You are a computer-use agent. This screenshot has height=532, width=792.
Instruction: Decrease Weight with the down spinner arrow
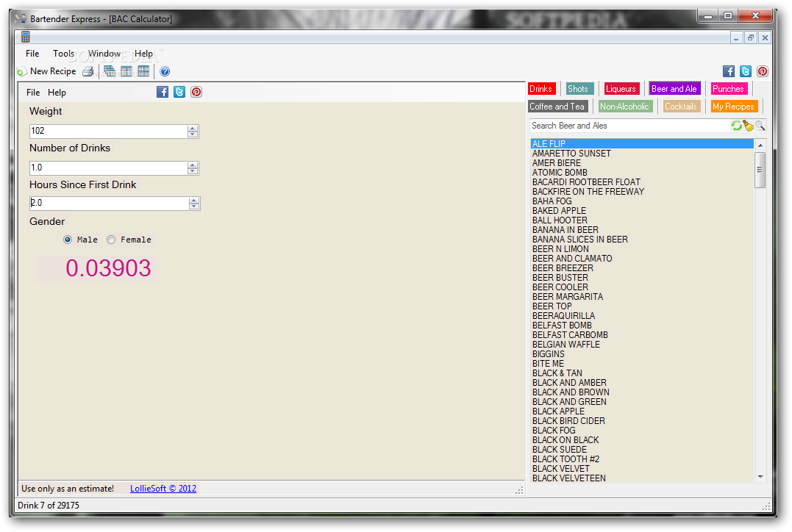(193, 134)
